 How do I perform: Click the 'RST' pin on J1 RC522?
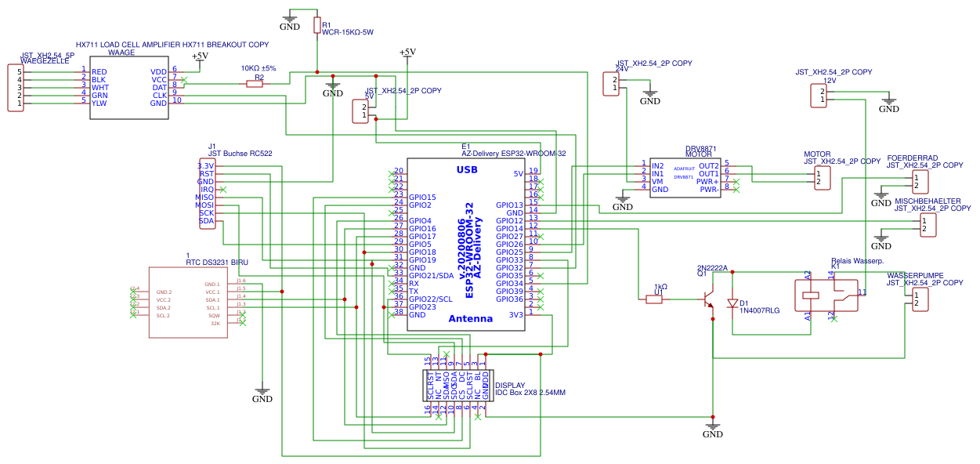pos(207,174)
